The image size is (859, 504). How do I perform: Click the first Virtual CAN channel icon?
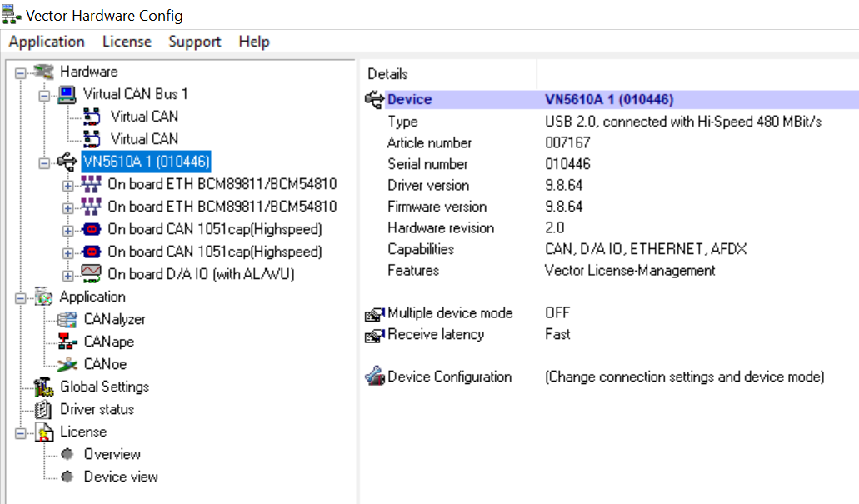coord(92,117)
